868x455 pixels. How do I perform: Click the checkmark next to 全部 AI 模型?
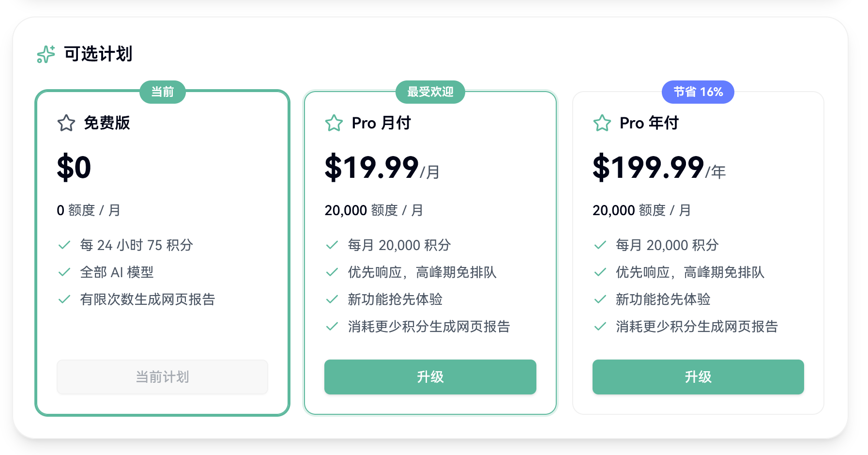pyautogui.click(x=64, y=272)
